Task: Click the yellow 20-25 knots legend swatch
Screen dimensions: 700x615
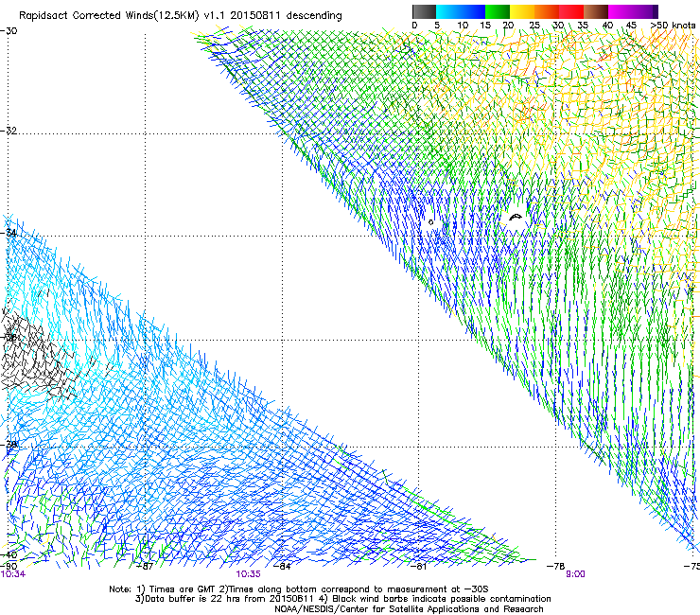Action: coord(522,11)
